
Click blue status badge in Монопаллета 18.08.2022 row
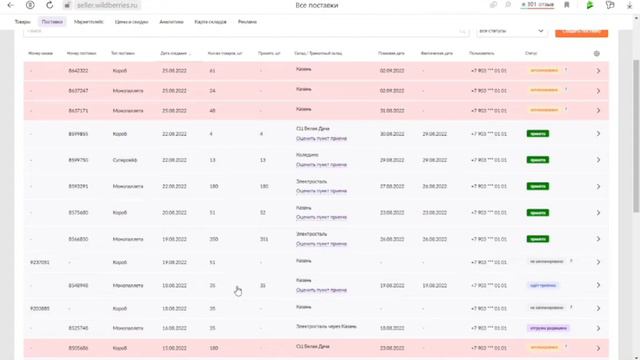pyautogui.click(x=542, y=285)
